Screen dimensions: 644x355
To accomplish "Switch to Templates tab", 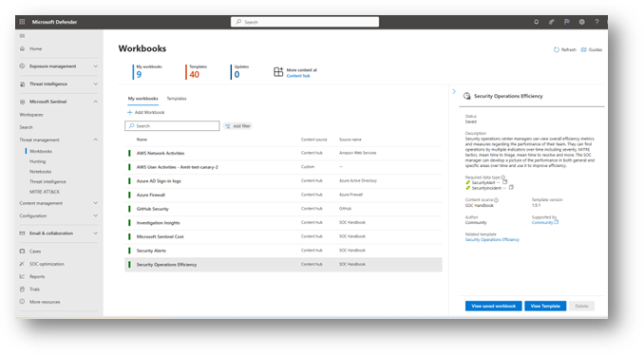I will [177, 99].
